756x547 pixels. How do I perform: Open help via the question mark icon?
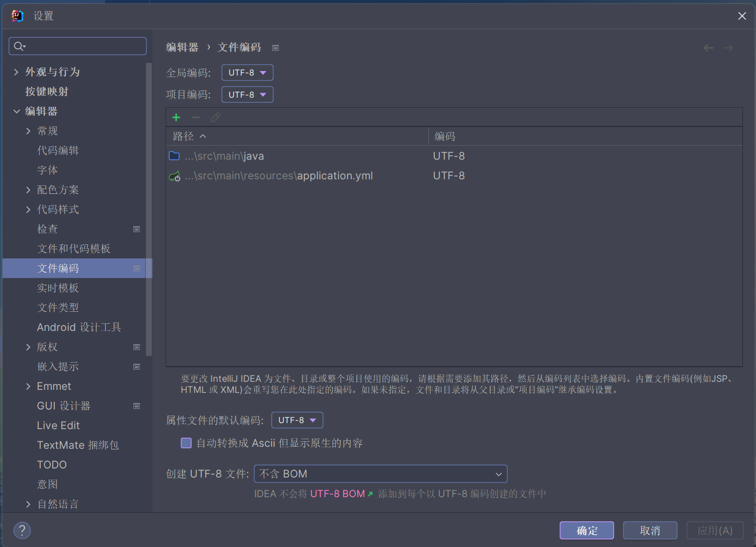coord(22,530)
